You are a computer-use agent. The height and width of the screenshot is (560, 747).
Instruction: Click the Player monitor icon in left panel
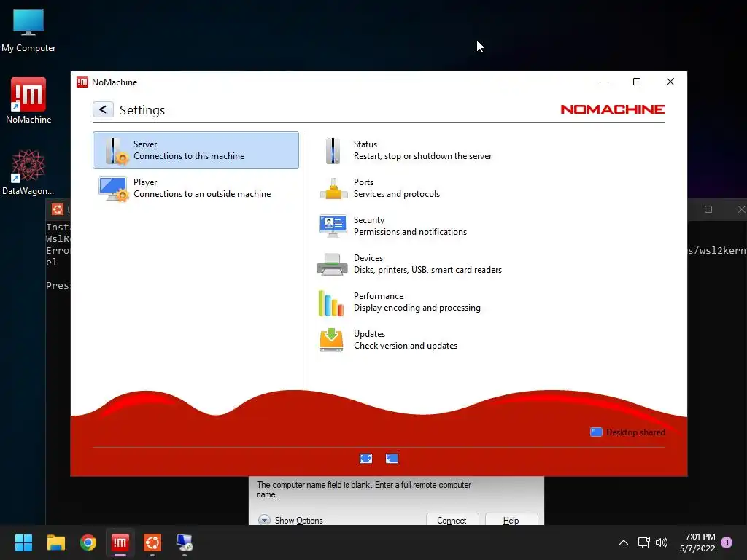[113, 189]
